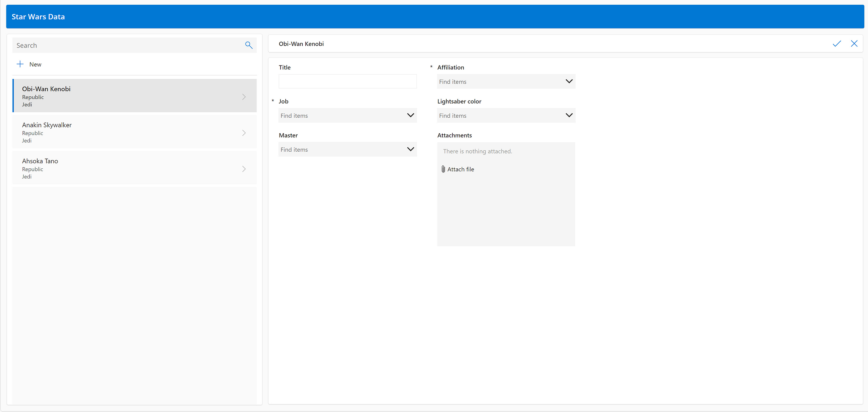Select the Ahsoka Tano list item
The height and width of the screenshot is (412, 868).
coord(135,168)
